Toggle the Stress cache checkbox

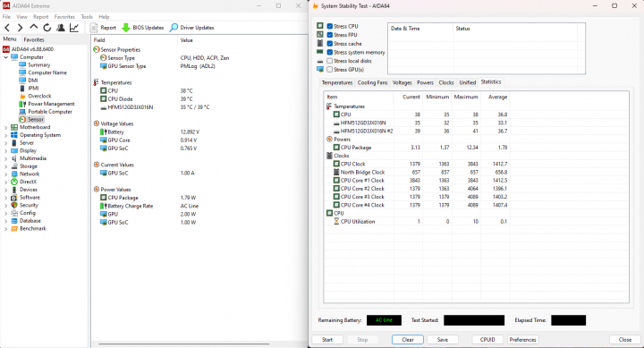[329, 43]
